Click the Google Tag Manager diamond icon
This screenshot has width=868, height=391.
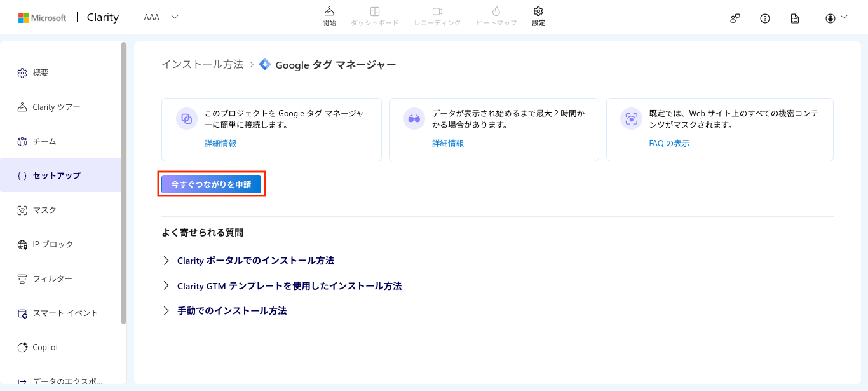265,64
